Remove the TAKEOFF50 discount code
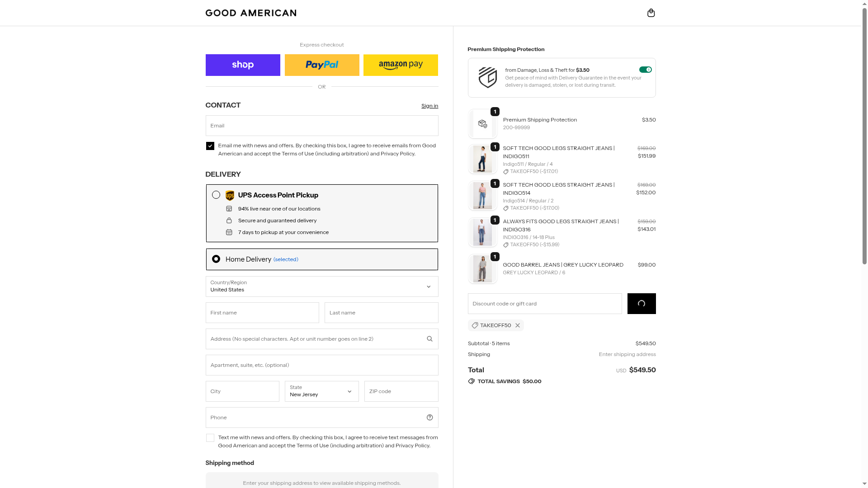The height and width of the screenshot is (488, 868). [518, 325]
